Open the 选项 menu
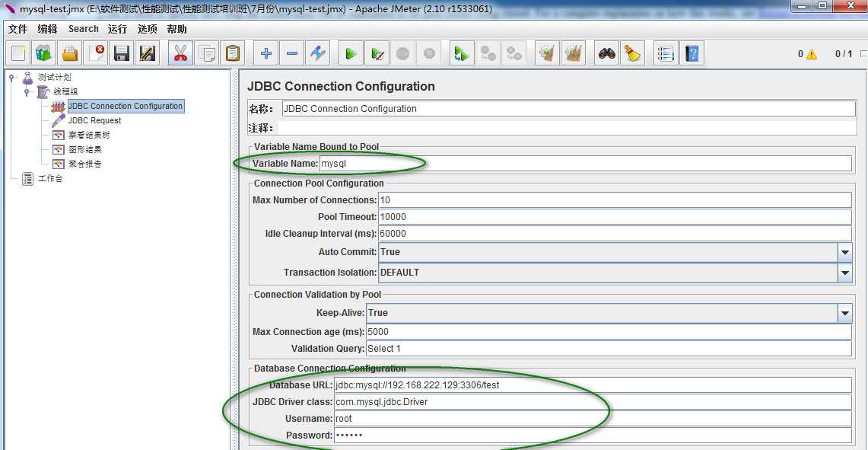 point(148,30)
